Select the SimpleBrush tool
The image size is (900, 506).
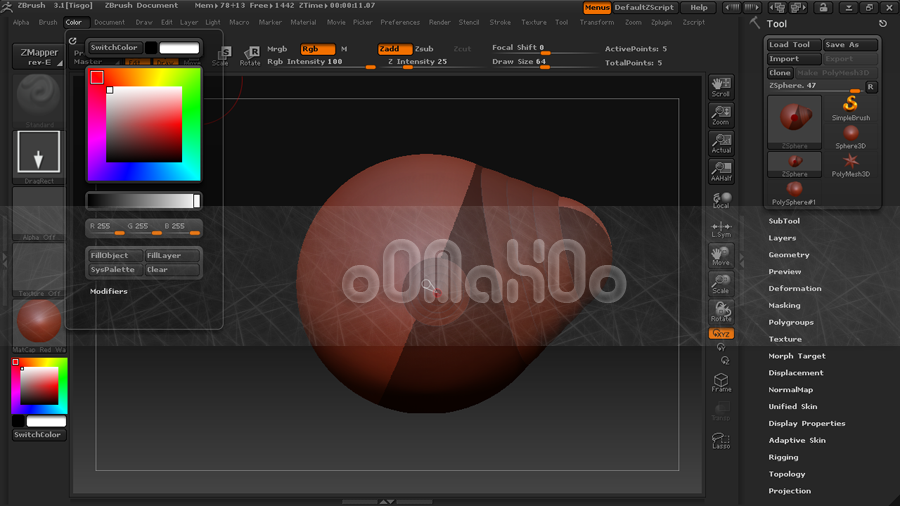[851, 108]
